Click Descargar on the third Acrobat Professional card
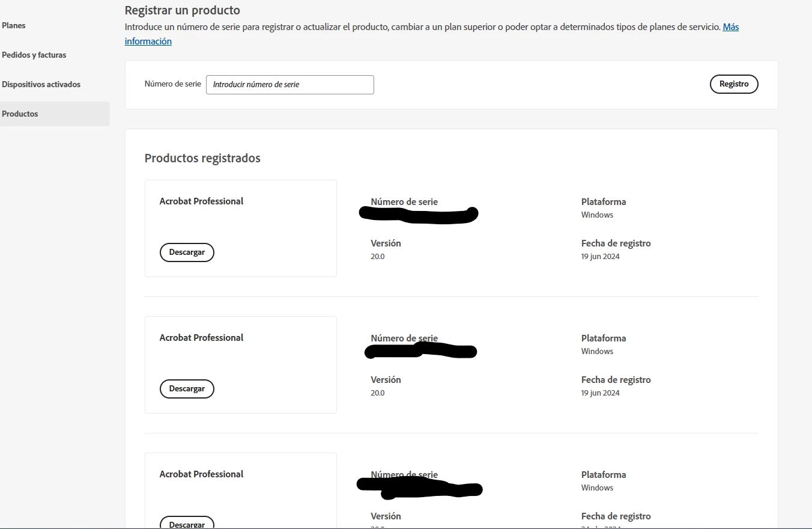The width and height of the screenshot is (812, 529). click(187, 523)
